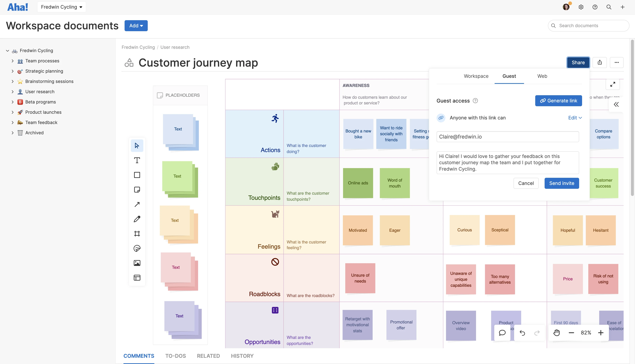Select the Text tool in whiteboard toolbar
The image size is (635, 364).
pyautogui.click(x=137, y=160)
